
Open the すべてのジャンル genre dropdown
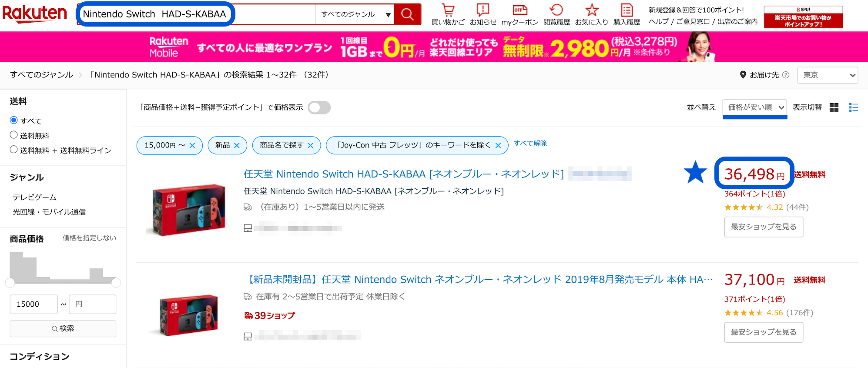coord(355,14)
